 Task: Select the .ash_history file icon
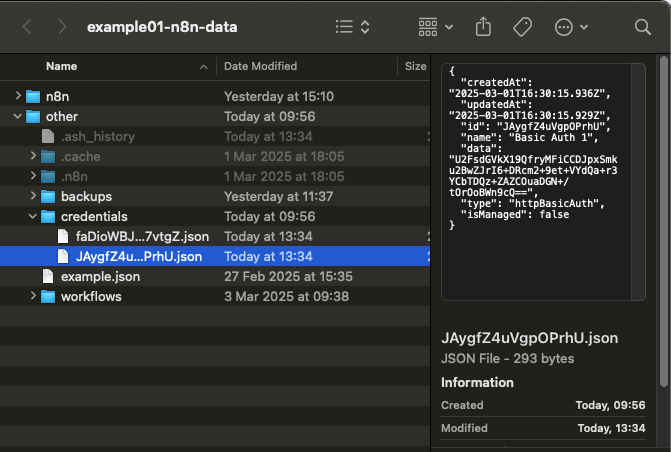(48, 137)
